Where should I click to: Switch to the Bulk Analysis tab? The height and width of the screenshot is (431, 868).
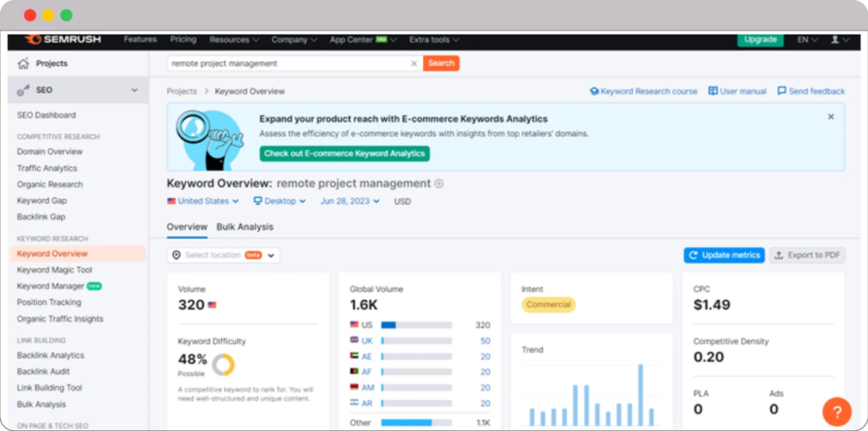tap(245, 227)
